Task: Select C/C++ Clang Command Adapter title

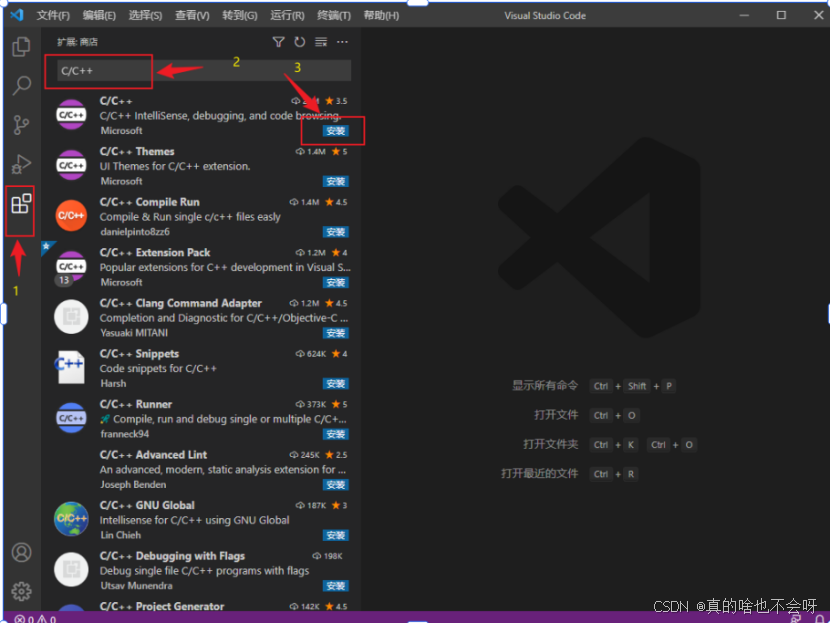Action: click(x=181, y=303)
